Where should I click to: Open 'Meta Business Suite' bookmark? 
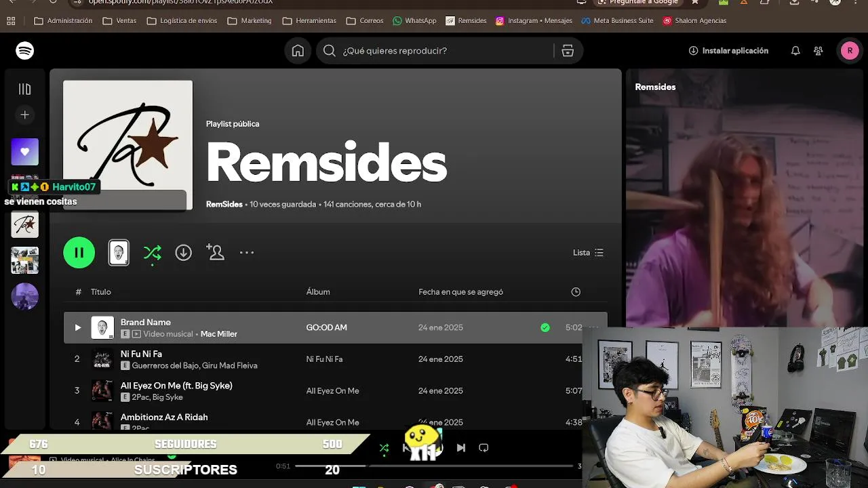(617, 21)
